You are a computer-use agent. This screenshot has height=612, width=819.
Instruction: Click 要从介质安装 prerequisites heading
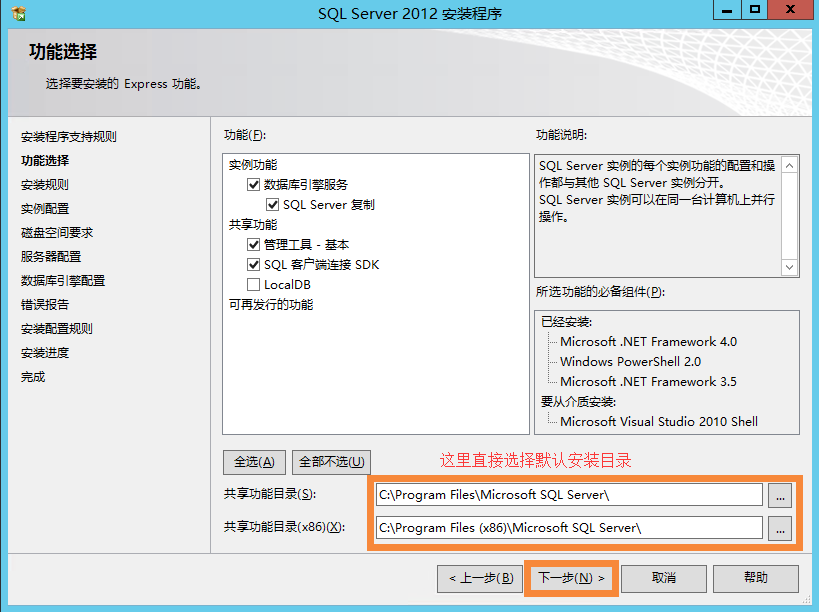coord(578,402)
